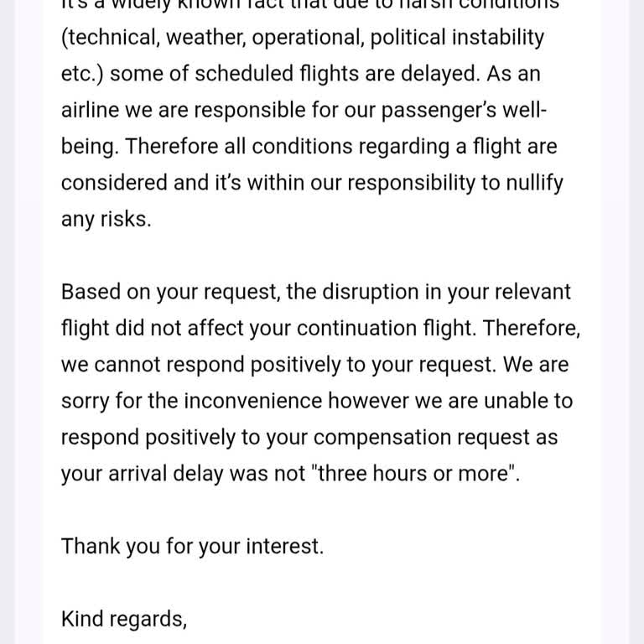Click the words "any risks."
The image size is (644, 644).
pos(106,220)
